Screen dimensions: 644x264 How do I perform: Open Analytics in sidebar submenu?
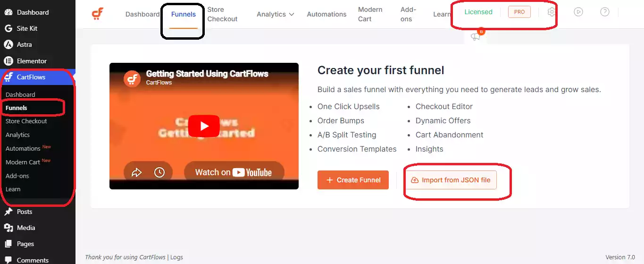pos(17,135)
